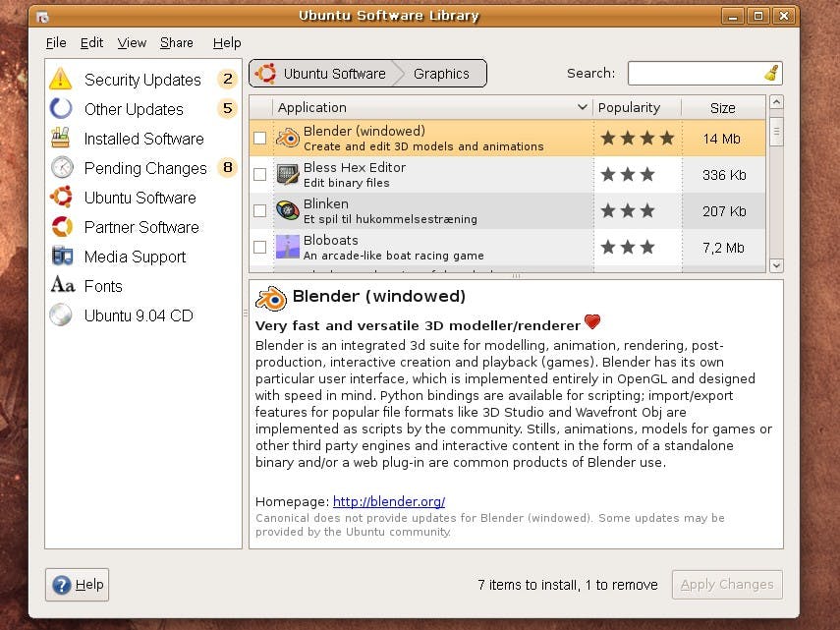Click scroll down arrow of application list
840x630 pixels.
pyautogui.click(x=776, y=265)
